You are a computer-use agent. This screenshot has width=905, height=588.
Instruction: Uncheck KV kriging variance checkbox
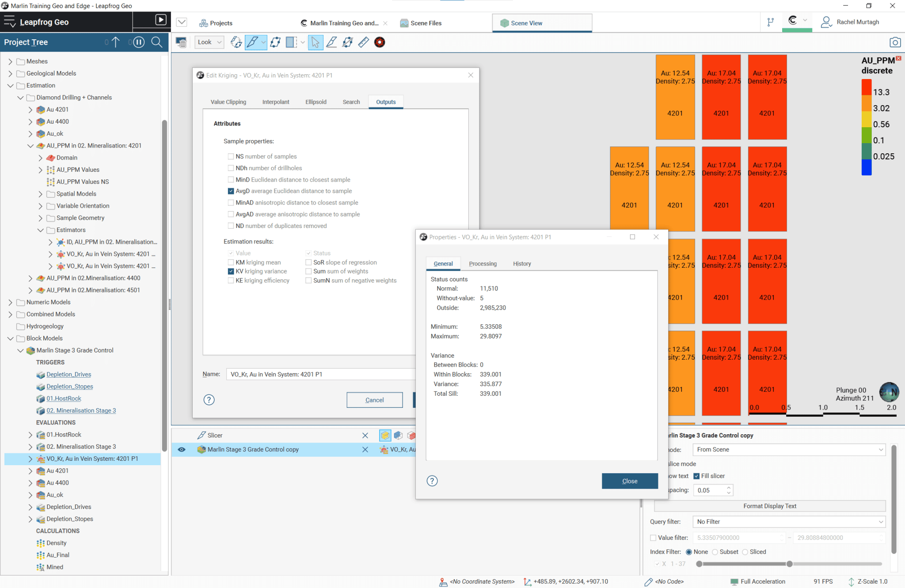(231, 271)
